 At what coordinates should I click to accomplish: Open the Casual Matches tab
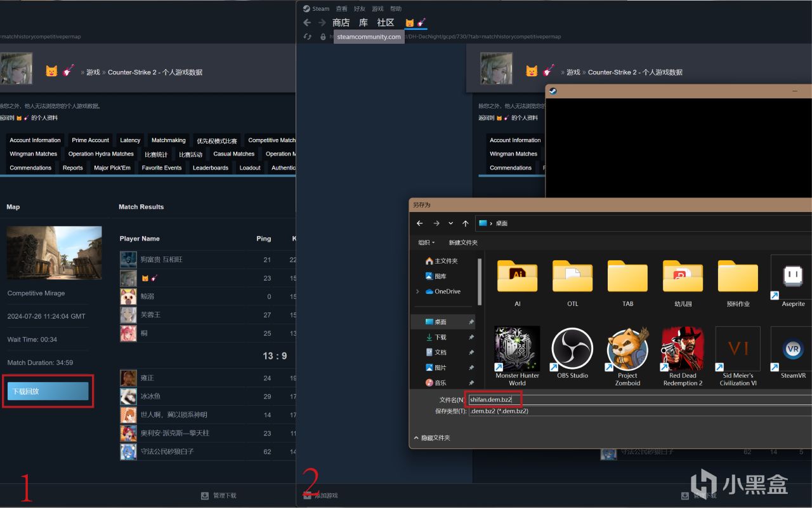click(x=234, y=154)
